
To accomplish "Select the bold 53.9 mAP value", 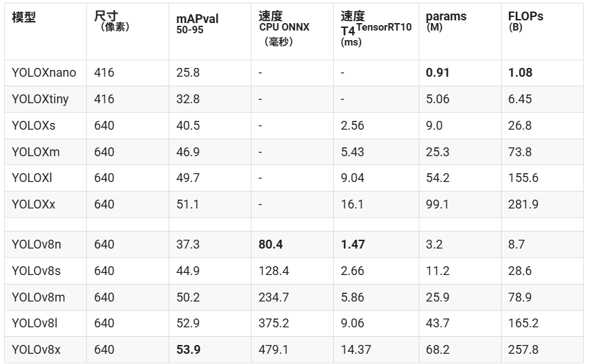I will (188, 350).
